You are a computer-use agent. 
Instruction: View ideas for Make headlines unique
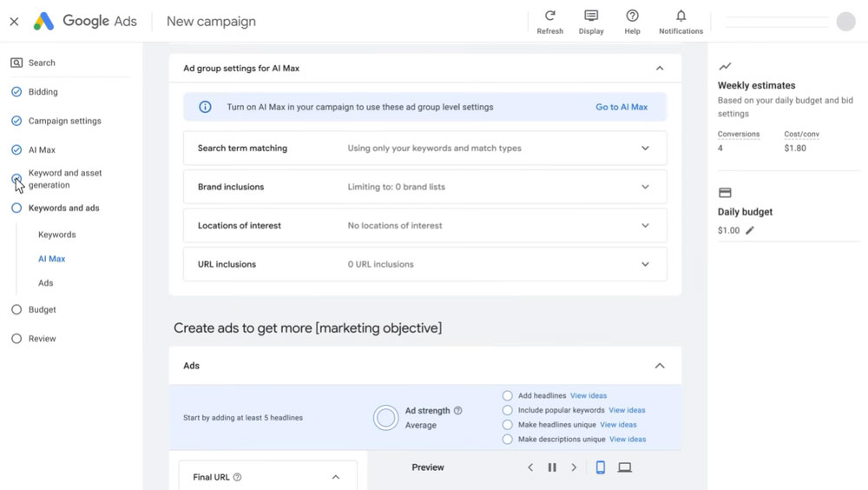tap(618, 425)
